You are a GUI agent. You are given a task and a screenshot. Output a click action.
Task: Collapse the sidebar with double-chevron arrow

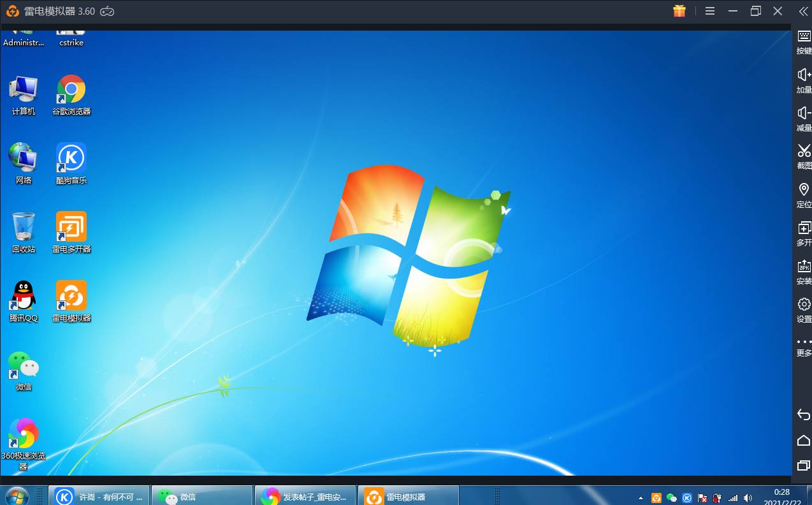pyautogui.click(x=803, y=11)
